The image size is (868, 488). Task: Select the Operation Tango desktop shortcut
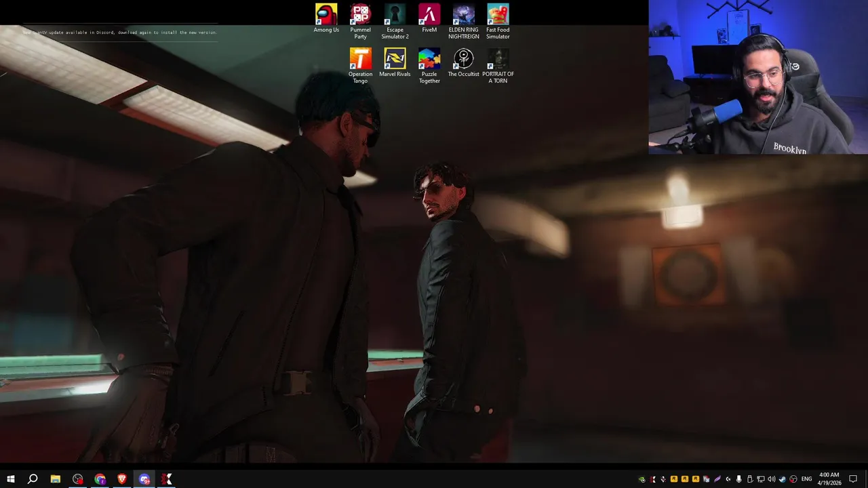[x=360, y=66]
